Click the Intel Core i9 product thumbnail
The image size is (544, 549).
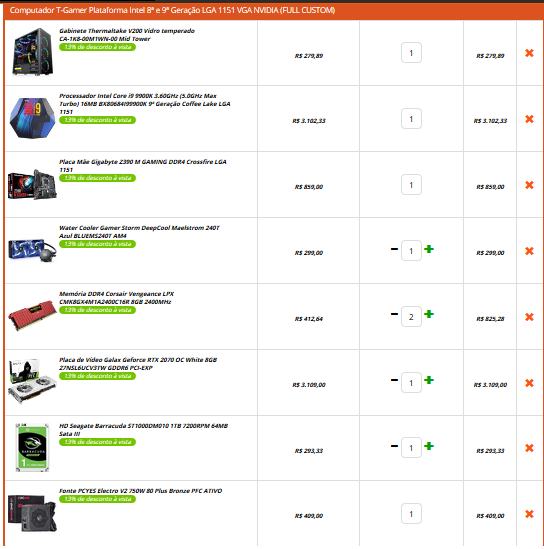pos(32,118)
